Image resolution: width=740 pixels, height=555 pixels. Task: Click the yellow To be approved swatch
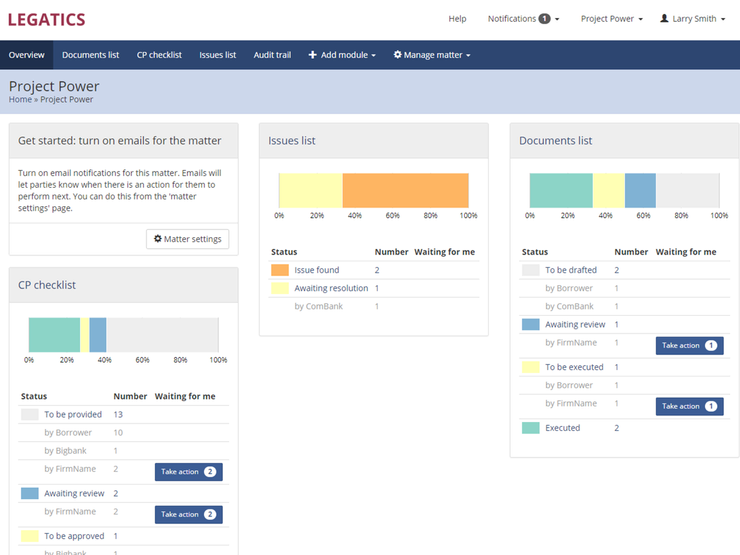(30, 536)
